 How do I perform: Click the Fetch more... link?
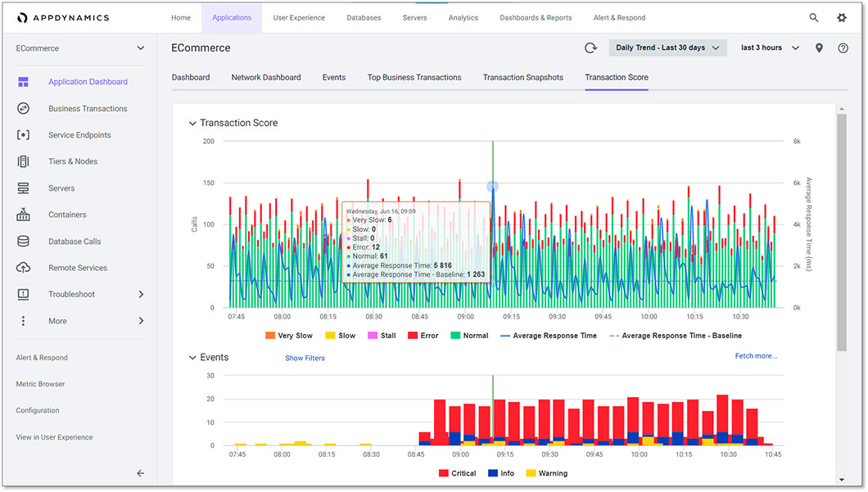(x=756, y=356)
